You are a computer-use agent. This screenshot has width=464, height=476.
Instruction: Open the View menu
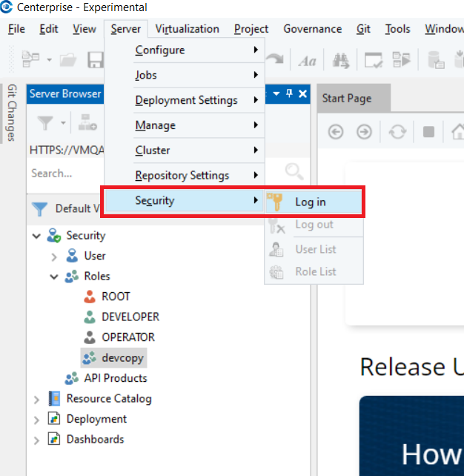click(x=84, y=29)
